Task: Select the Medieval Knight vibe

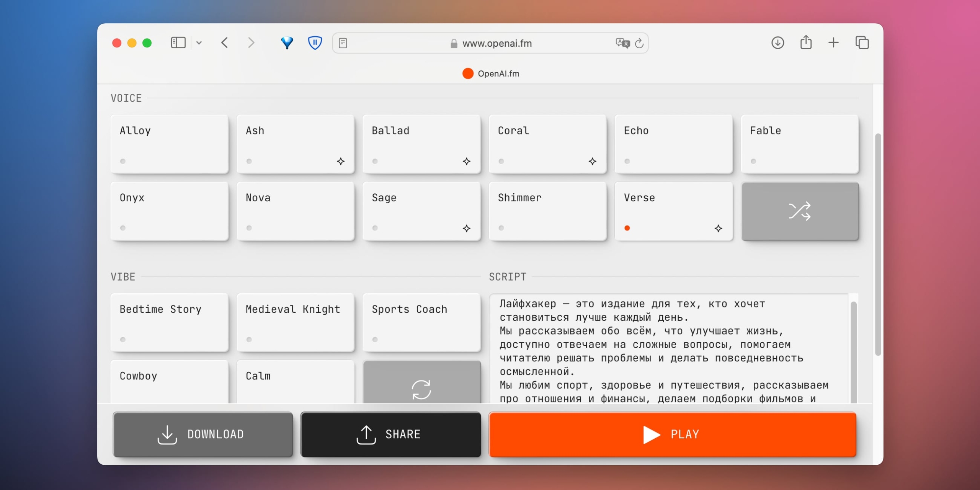Action: pyautogui.click(x=296, y=323)
